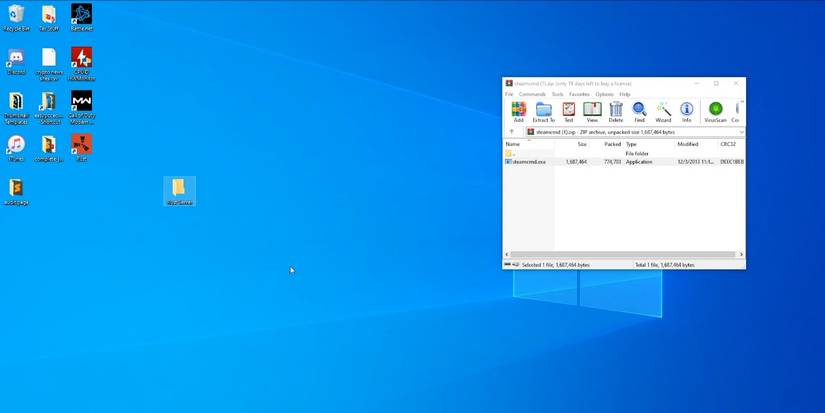Open the Commands menu
This screenshot has height=413, width=825.
pyautogui.click(x=532, y=94)
